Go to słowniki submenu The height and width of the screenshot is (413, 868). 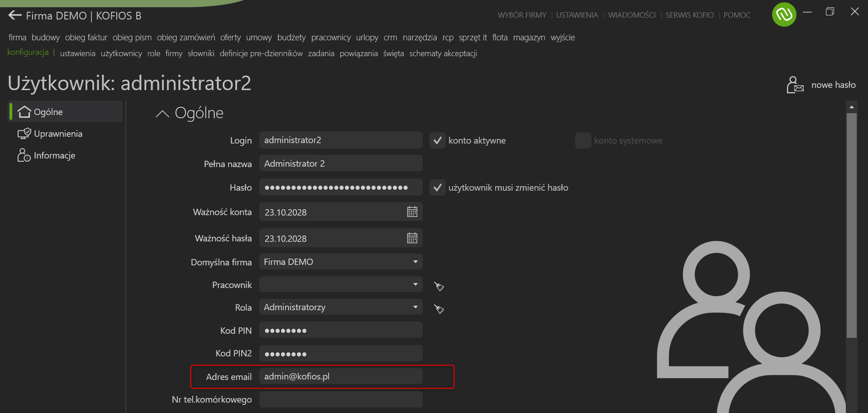point(201,53)
